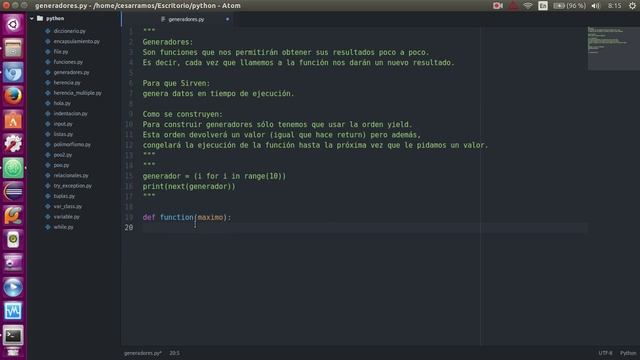Open the keyboard layout indicator
This screenshot has height=360, width=640.
point(543,6)
